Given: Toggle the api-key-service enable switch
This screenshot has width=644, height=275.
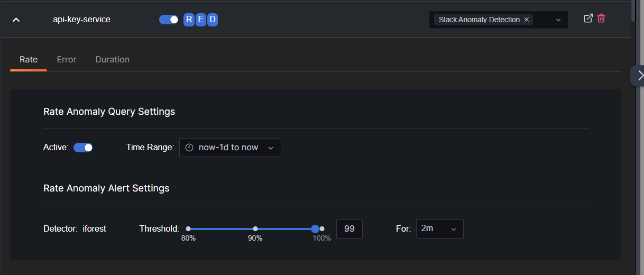Looking at the screenshot, I should point(169,20).
